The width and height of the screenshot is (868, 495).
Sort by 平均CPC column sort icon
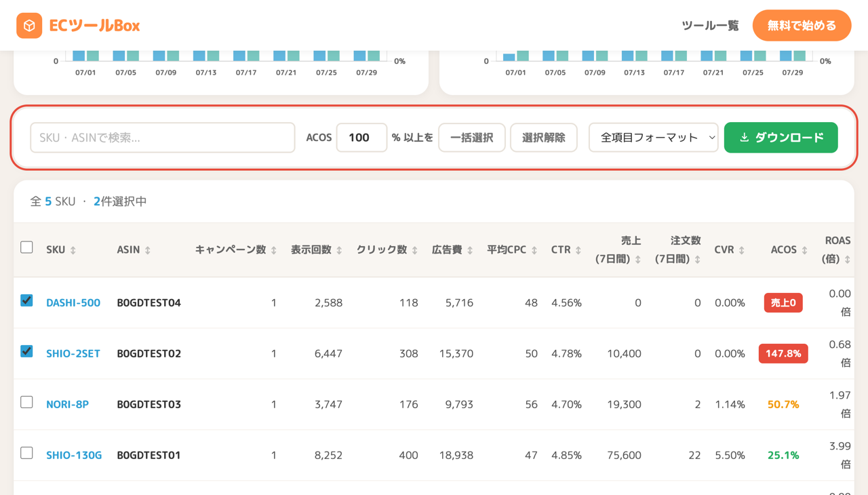pos(534,250)
